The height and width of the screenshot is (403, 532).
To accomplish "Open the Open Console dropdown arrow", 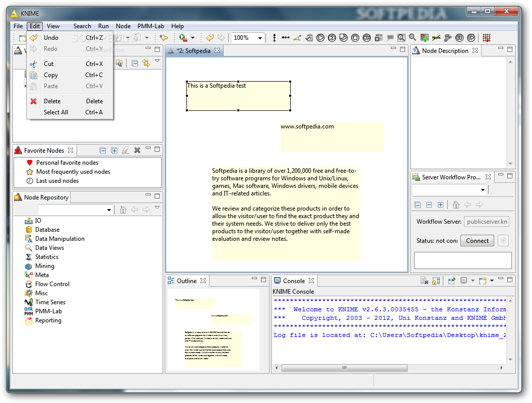I will pos(492,281).
